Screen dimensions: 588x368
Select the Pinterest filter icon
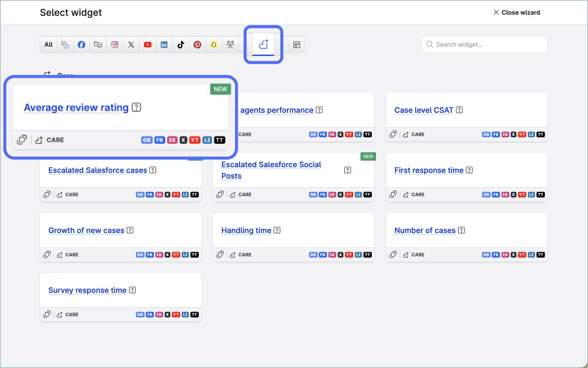coord(197,45)
